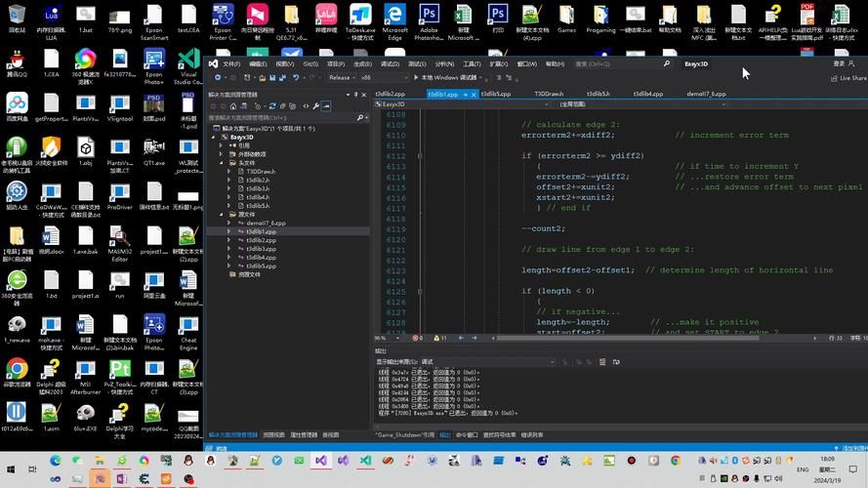Collapse the Easyx3D project node

tap(214, 138)
